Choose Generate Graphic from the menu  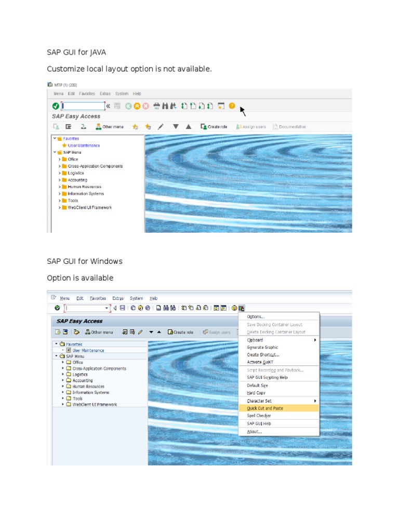click(x=278, y=348)
